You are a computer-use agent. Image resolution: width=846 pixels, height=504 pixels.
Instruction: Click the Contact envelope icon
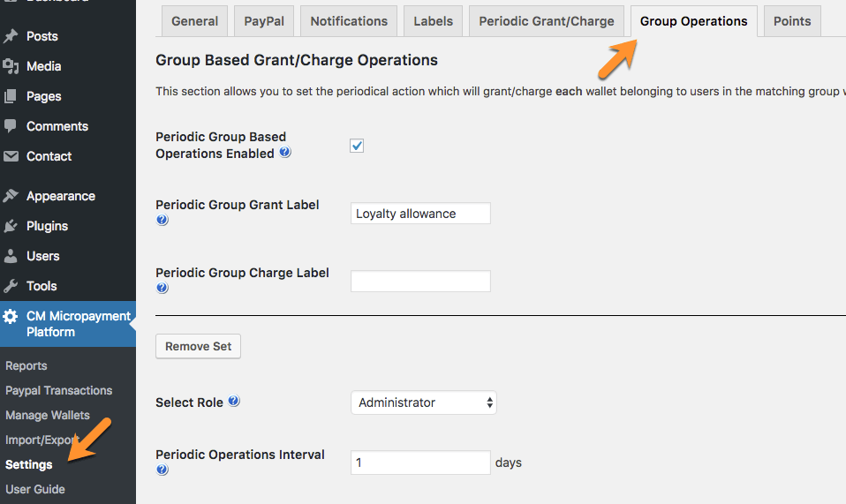[x=11, y=156]
